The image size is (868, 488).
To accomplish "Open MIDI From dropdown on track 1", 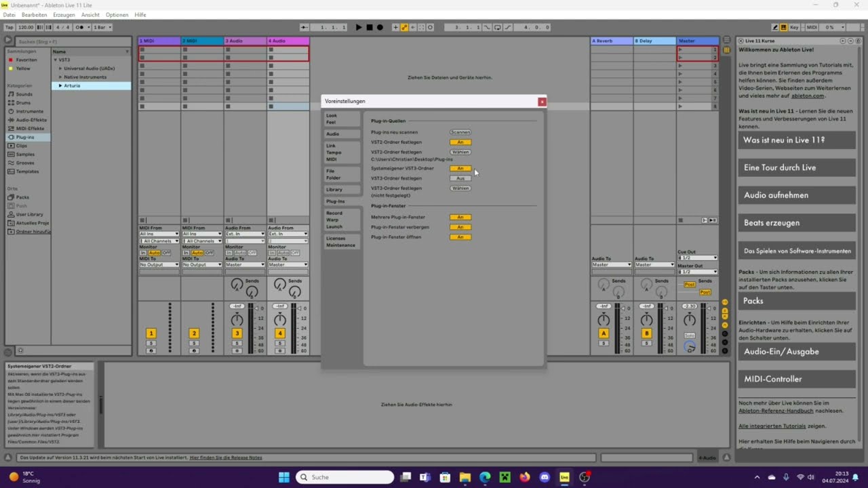I will click(159, 234).
